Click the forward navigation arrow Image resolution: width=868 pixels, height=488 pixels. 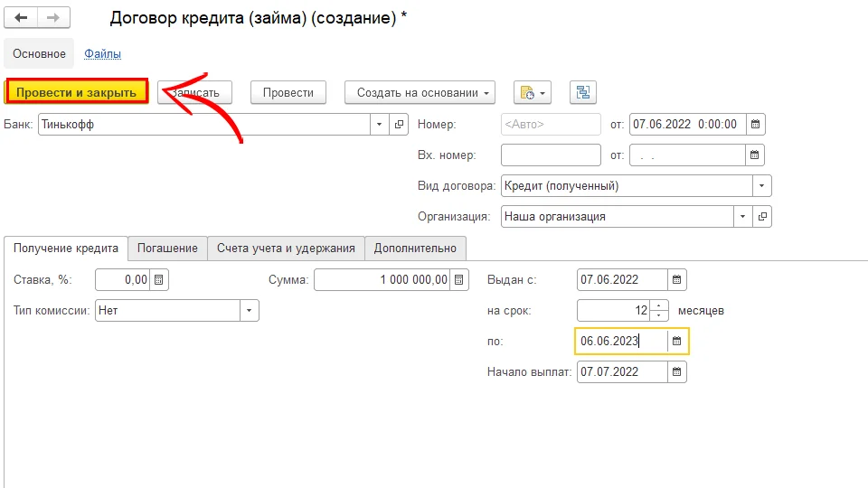(x=53, y=18)
